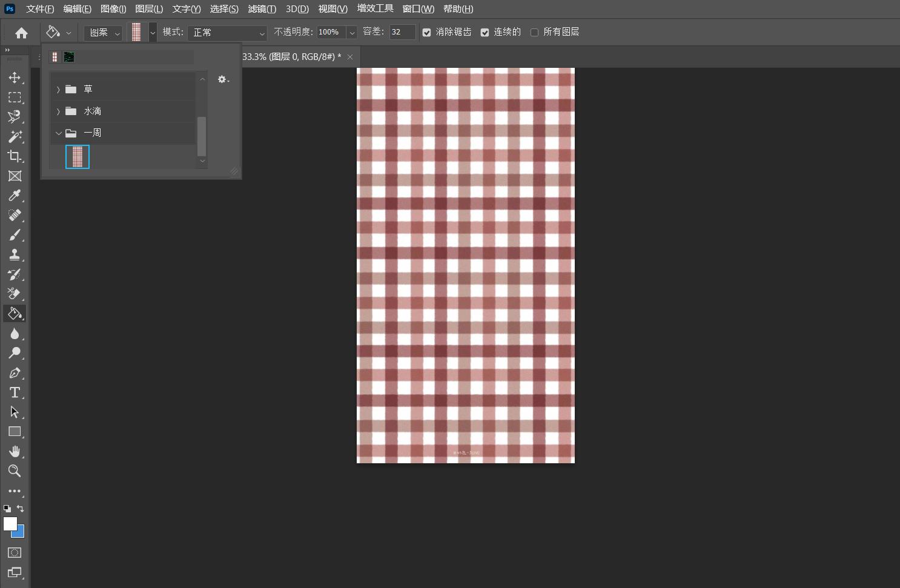Select the Eyedropper tool

click(x=15, y=196)
